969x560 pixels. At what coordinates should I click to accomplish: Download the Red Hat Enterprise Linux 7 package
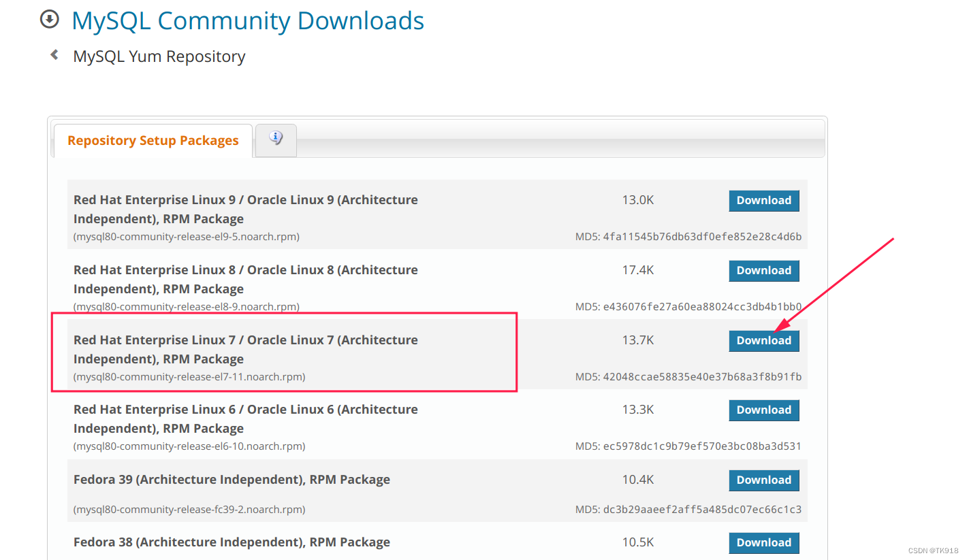764,341
